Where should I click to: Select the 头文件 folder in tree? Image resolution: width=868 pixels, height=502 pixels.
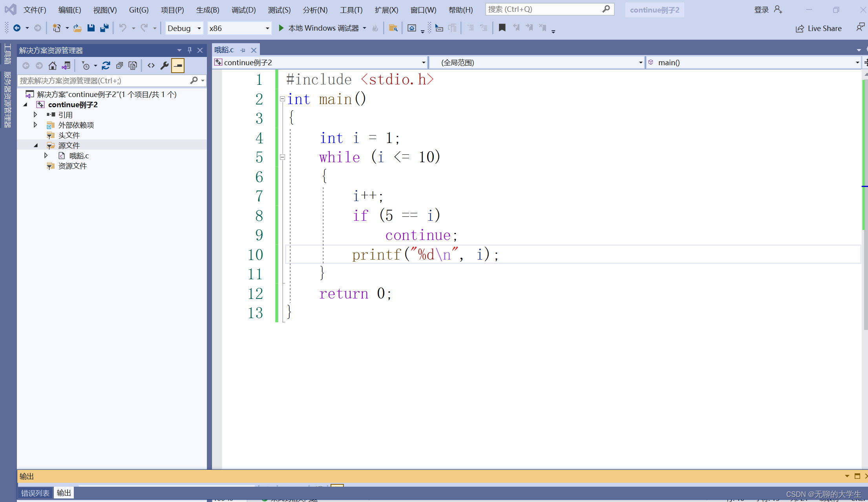click(x=69, y=135)
